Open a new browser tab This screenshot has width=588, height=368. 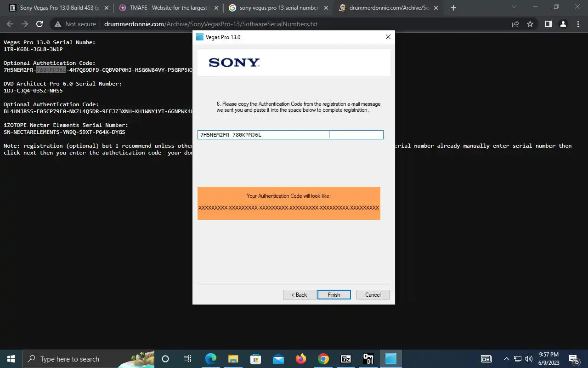453,8
